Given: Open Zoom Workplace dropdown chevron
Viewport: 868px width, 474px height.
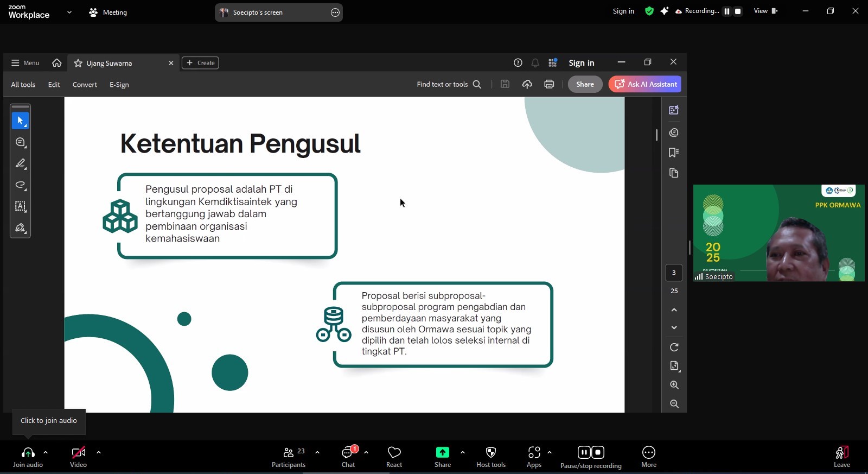Looking at the screenshot, I should 69,12.
